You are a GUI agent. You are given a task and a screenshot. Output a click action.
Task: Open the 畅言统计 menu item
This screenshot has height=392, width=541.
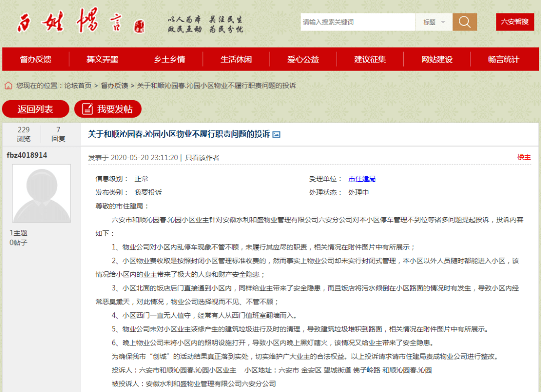[x=504, y=59]
